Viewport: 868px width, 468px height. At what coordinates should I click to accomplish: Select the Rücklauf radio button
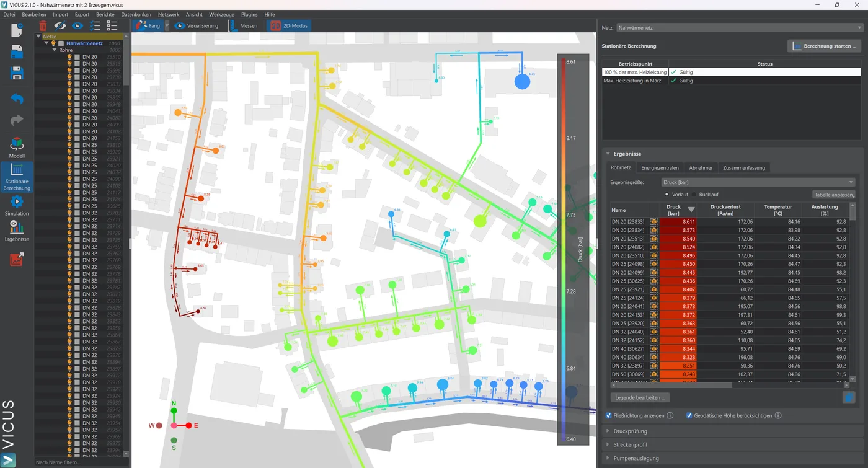click(x=695, y=195)
